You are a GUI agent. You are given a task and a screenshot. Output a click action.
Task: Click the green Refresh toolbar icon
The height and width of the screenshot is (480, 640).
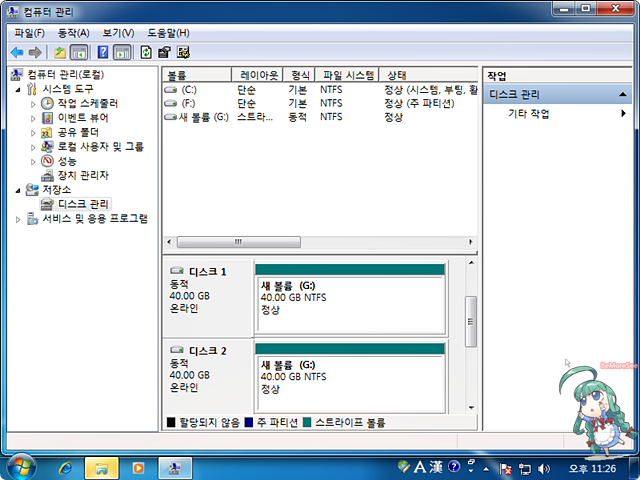[147, 52]
